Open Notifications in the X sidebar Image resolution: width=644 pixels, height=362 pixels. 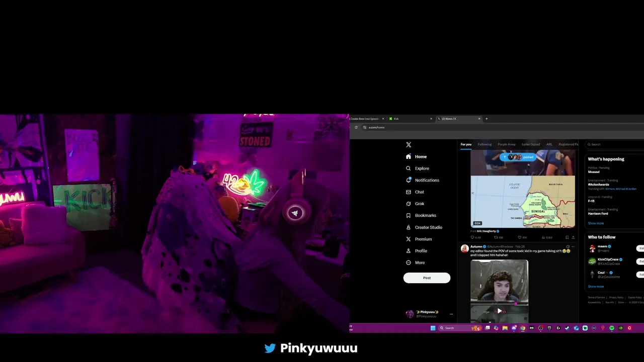422,180
